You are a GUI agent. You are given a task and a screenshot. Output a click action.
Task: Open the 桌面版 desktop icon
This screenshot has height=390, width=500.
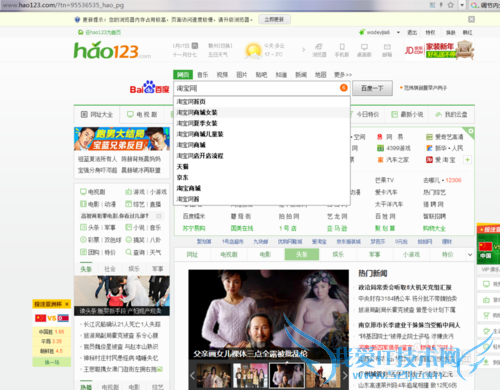coord(364,47)
